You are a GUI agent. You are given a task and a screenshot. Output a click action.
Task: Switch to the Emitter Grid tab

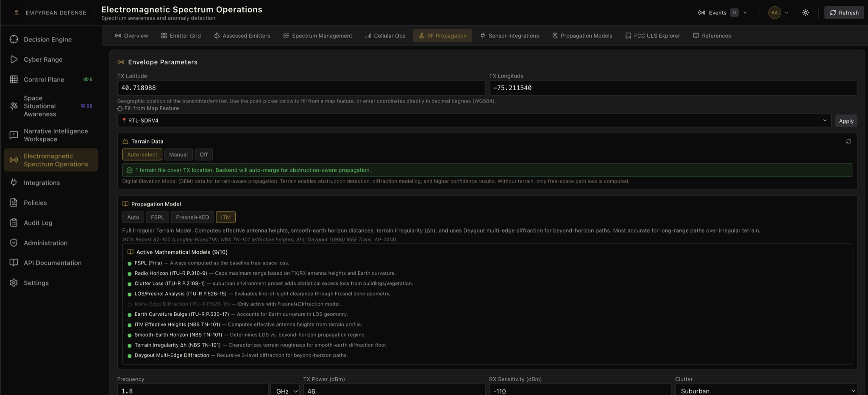pos(181,36)
